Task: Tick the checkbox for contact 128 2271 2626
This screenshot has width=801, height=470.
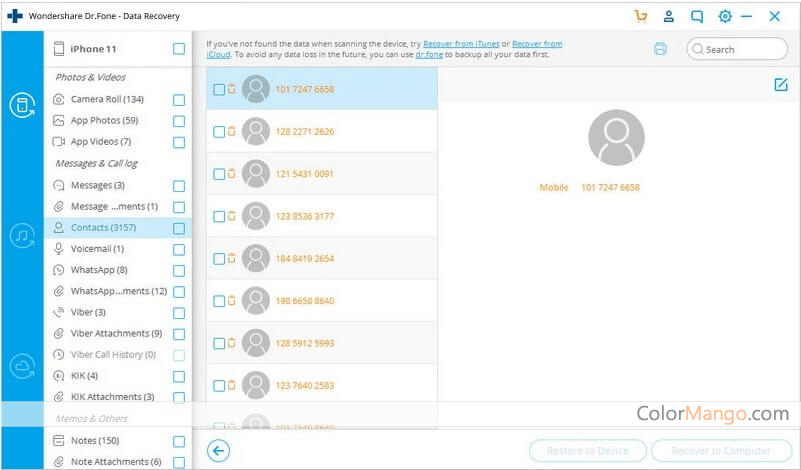Action: click(219, 132)
